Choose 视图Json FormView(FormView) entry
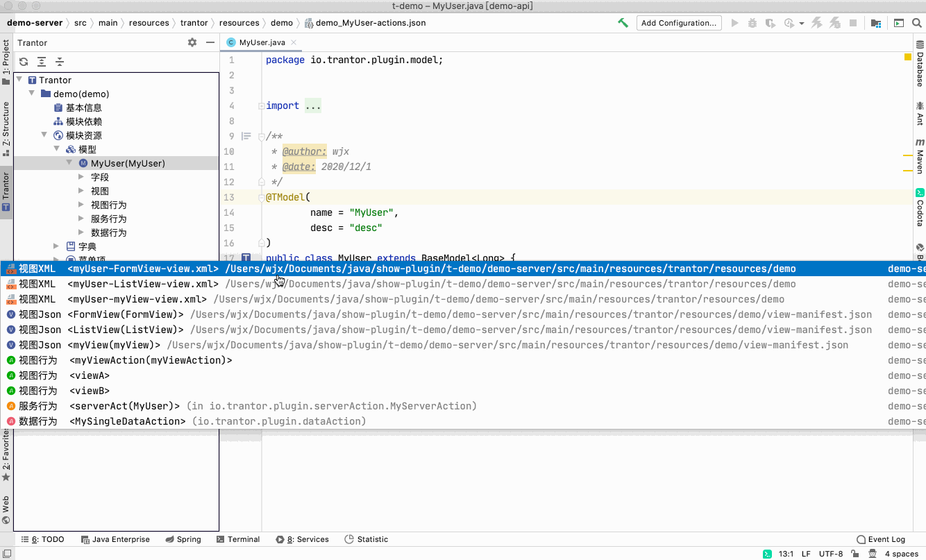 pos(463,314)
